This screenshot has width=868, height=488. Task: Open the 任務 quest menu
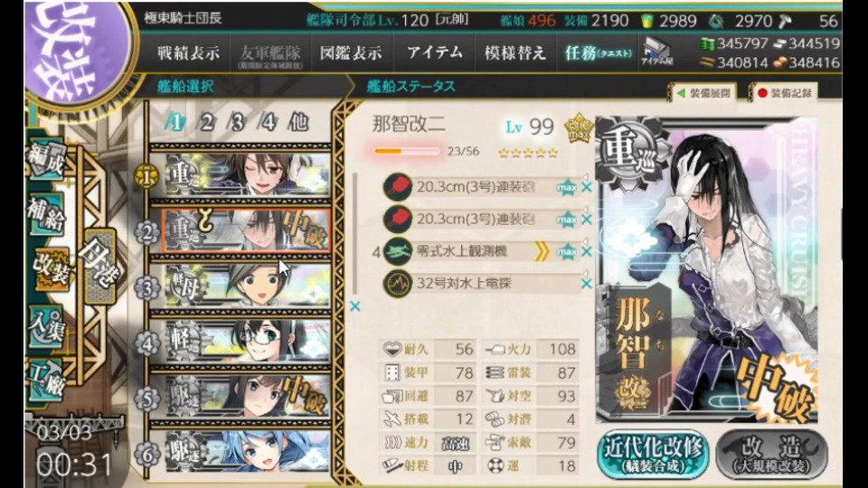pyautogui.click(x=598, y=53)
